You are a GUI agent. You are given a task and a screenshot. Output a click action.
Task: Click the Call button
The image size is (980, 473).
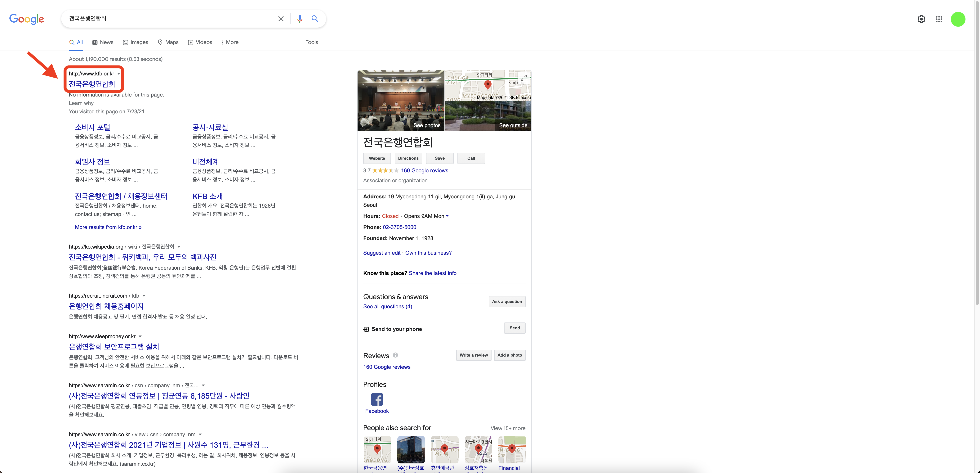[471, 158]
